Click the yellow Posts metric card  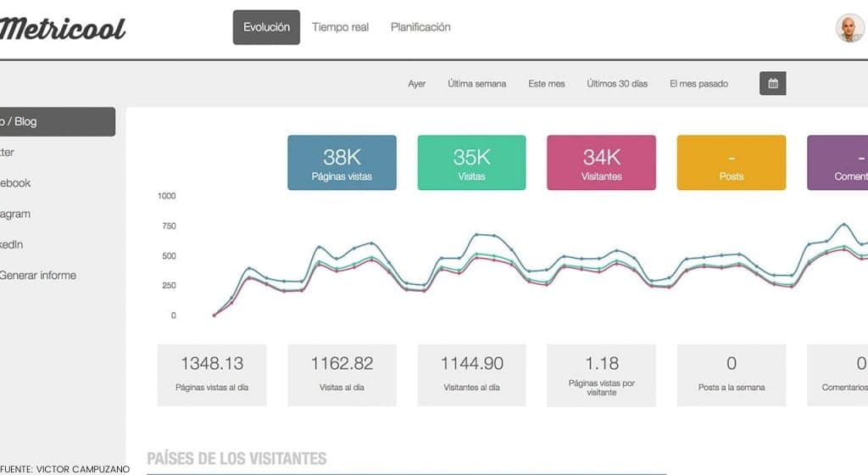pyautogui.click(x=731, y=163)
